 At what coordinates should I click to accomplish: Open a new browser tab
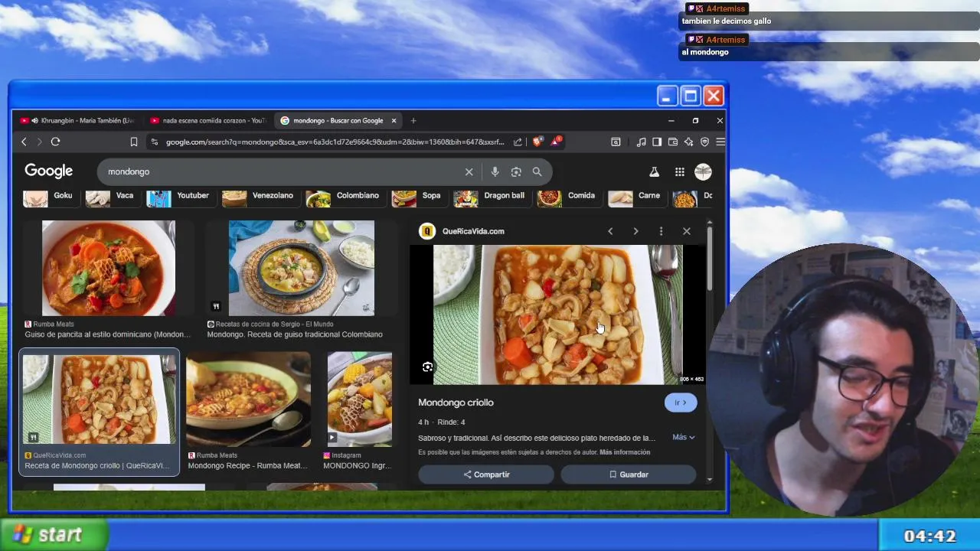(413, 120)
